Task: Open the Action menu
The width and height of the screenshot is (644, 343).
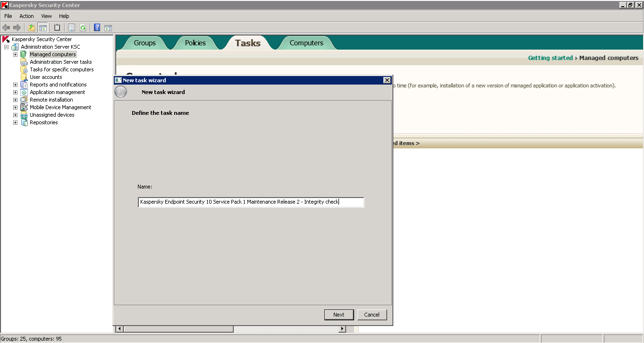Action: 26,16
